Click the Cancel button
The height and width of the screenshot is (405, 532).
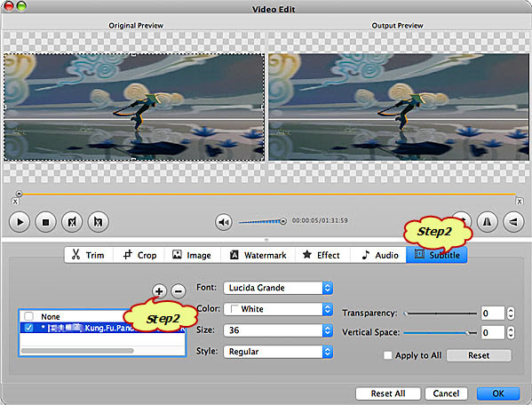[446, 393]
